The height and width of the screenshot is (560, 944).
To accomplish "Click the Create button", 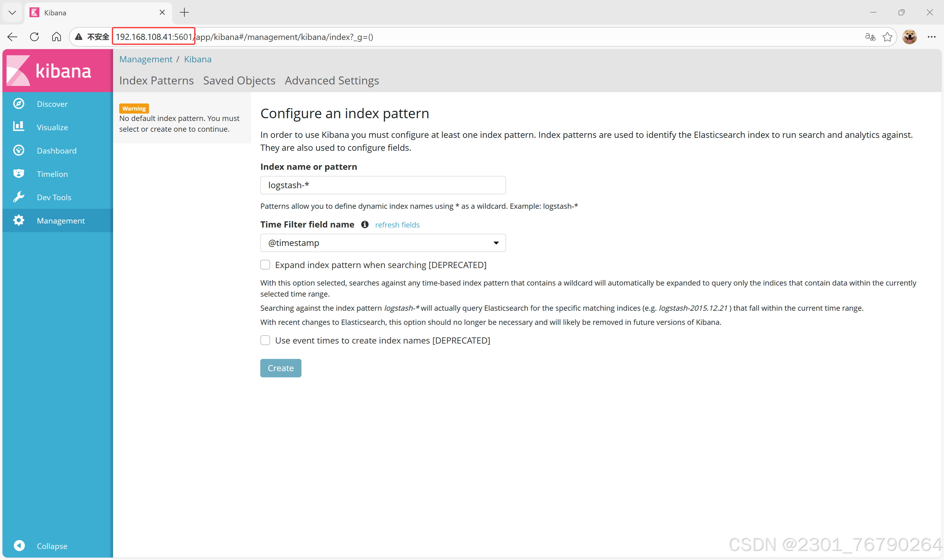I will (x=281, y=368).
